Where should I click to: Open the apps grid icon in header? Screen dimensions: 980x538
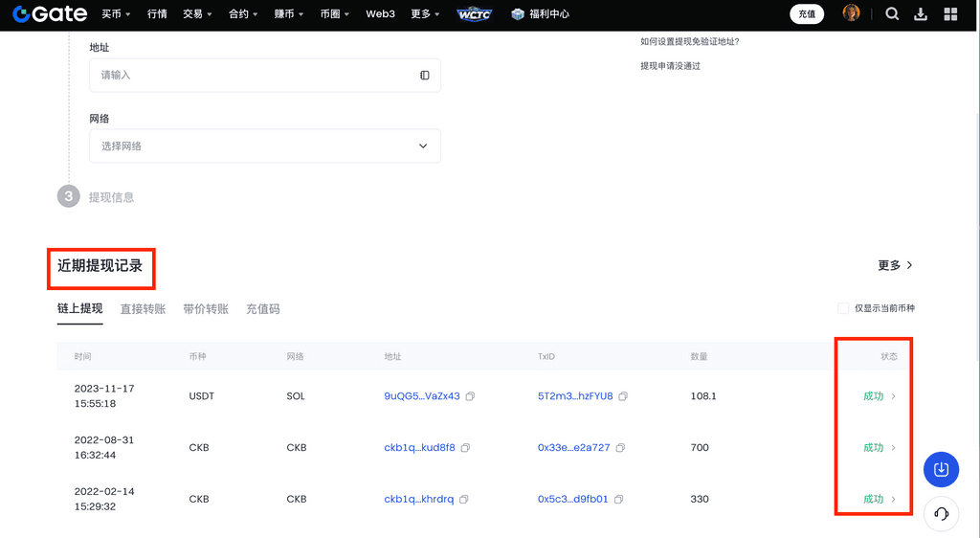point(950,14)
